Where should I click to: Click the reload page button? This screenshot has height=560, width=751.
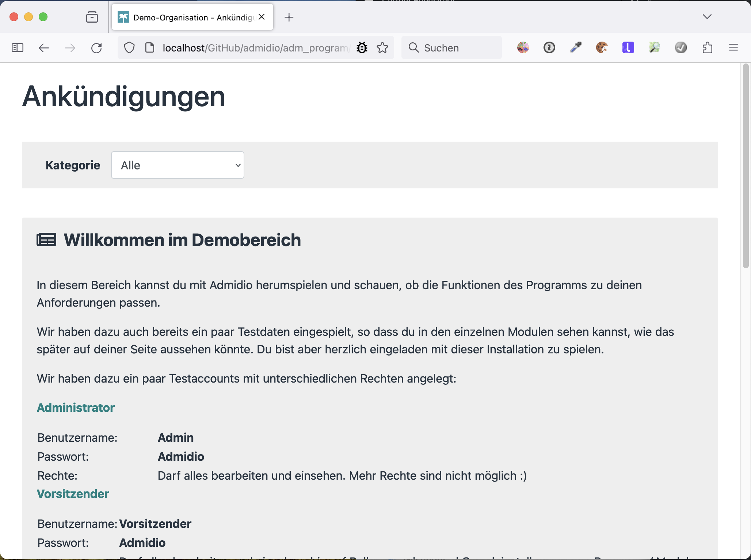click(x=96, y=48)
